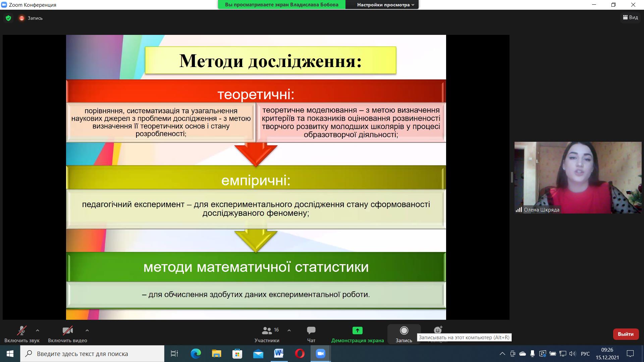Open File Explorer from taskbar

pyautogui.click(x=217, y=354)
